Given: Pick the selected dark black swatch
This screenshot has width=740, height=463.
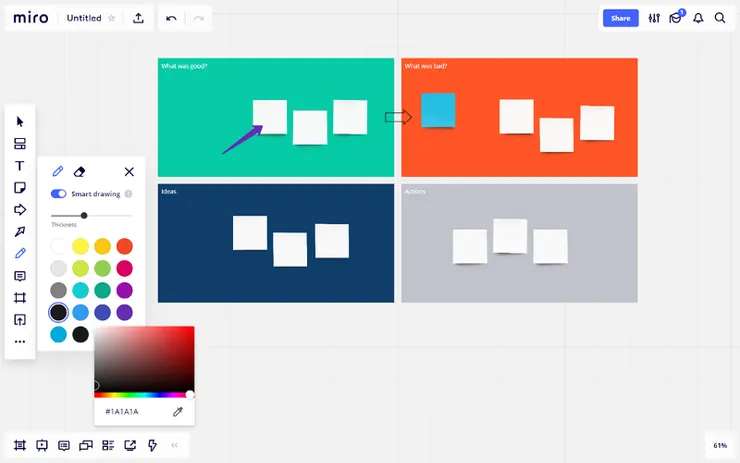Looking at the screenshot, I should coord(59,312).
